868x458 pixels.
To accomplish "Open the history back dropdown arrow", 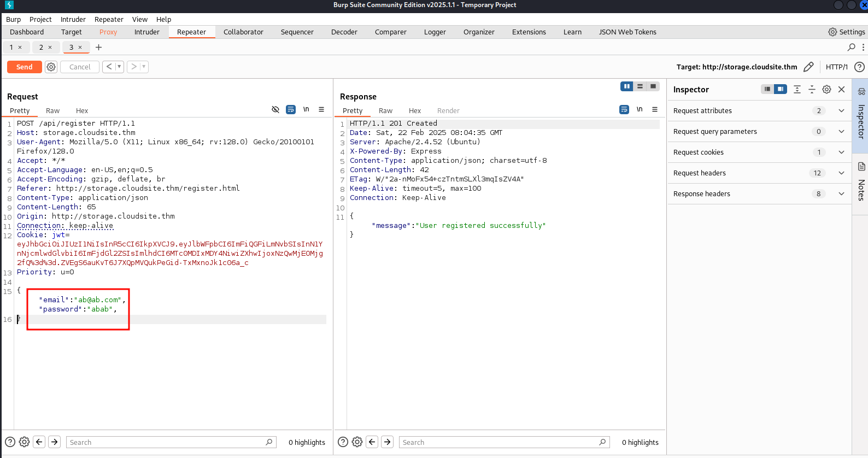I will (x=119, y=67).
